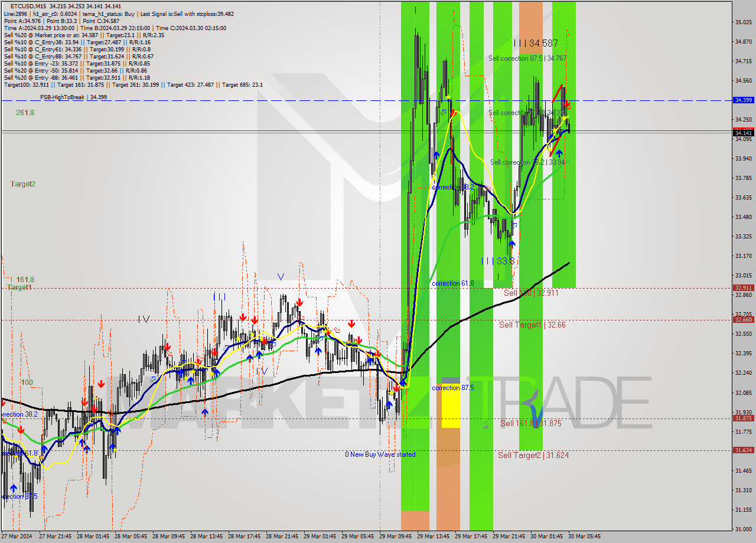Select the 30 Mar 01:45 time axis label

click(x=546, y=537)
